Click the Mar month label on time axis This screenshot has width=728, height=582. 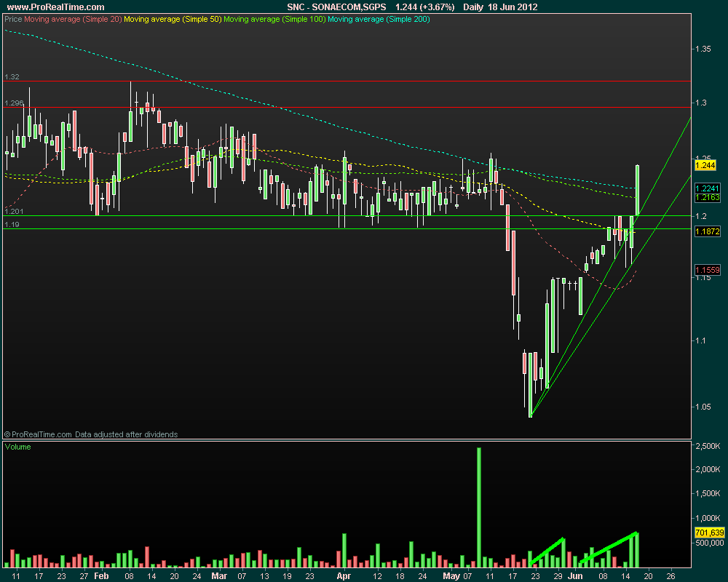pyautogui.click(x=219, y=576)
